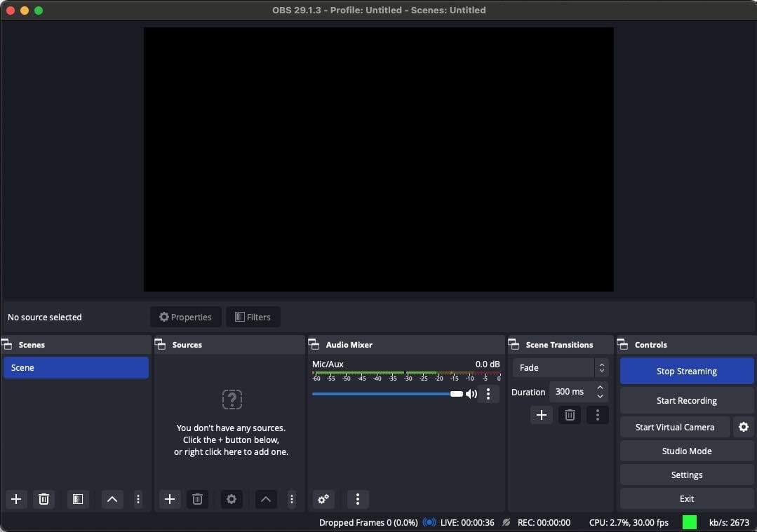Add a new source with the plus icon
This screenshot has height=532, width=757.
tap(169, 499)
